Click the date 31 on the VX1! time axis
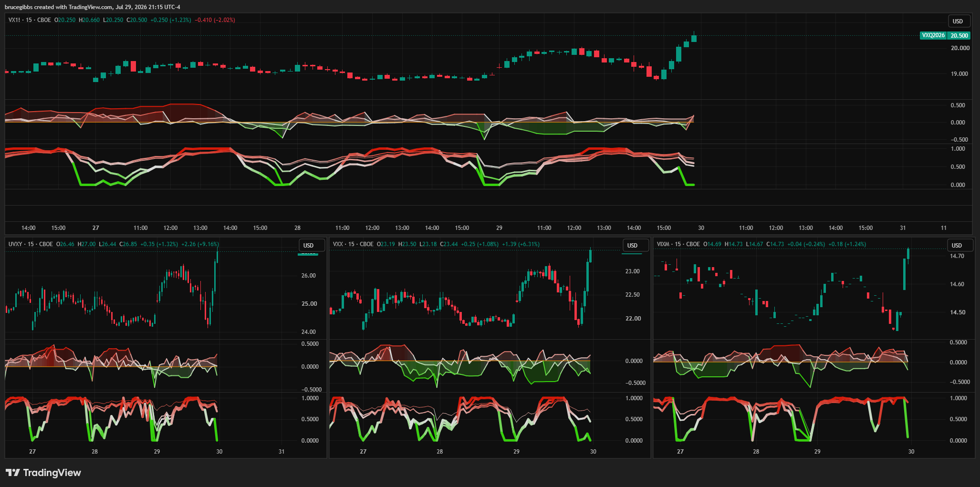 pyautogui.click(x=903, y=228)
